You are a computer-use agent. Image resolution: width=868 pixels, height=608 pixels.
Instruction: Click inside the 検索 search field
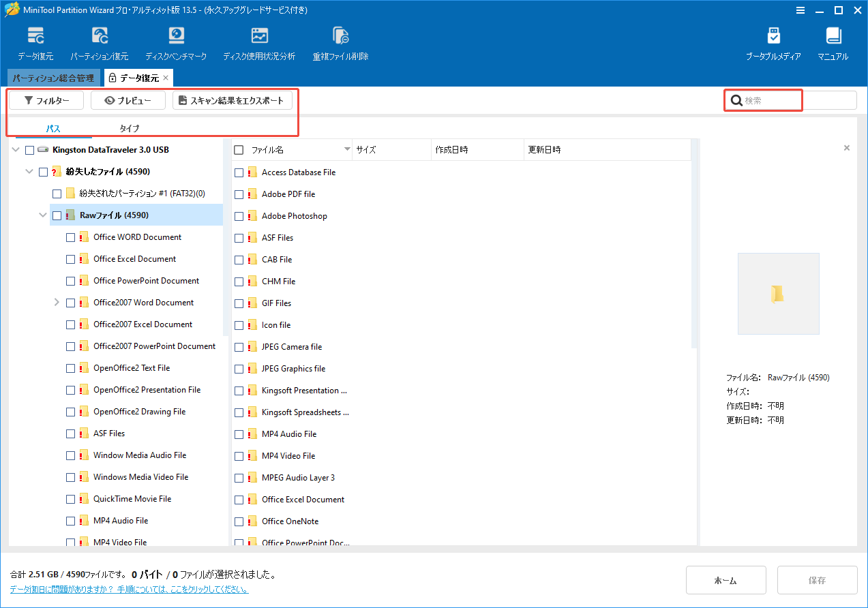click(764, 100)
